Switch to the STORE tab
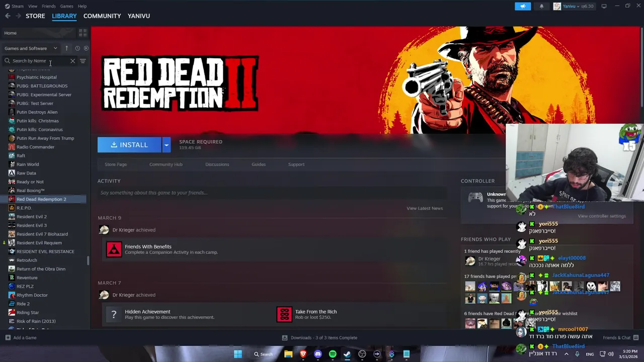This screenshot has width=644, height=362. (35, 16)
